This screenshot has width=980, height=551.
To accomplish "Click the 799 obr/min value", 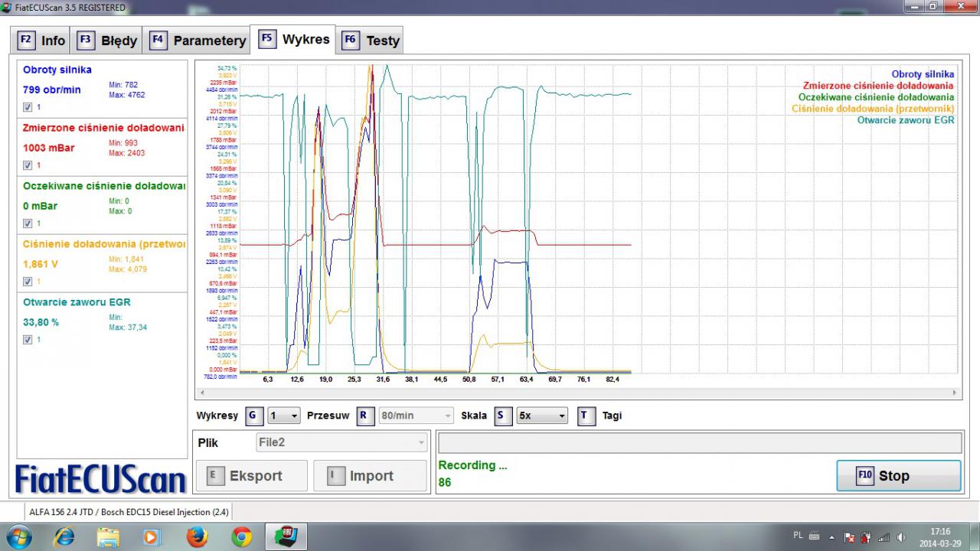I will click(52, 90).
